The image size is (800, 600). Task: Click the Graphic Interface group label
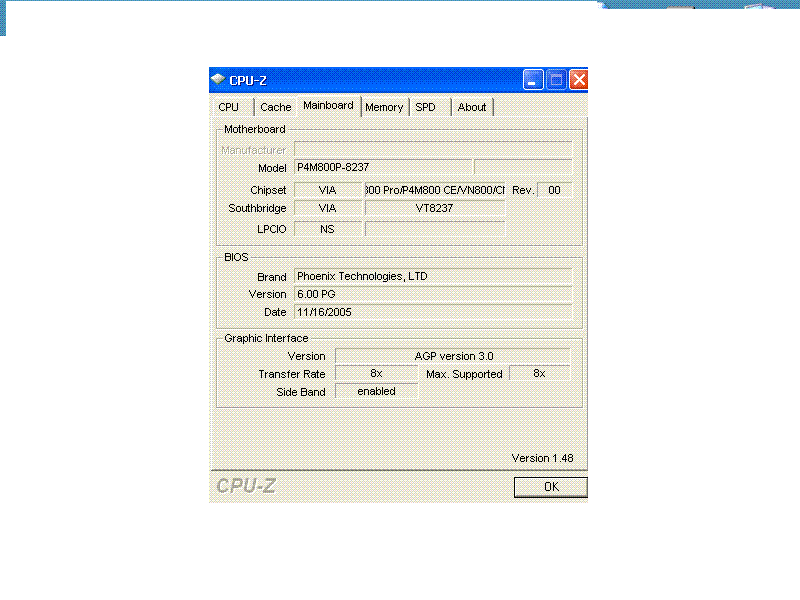click(x=266, y=338)
